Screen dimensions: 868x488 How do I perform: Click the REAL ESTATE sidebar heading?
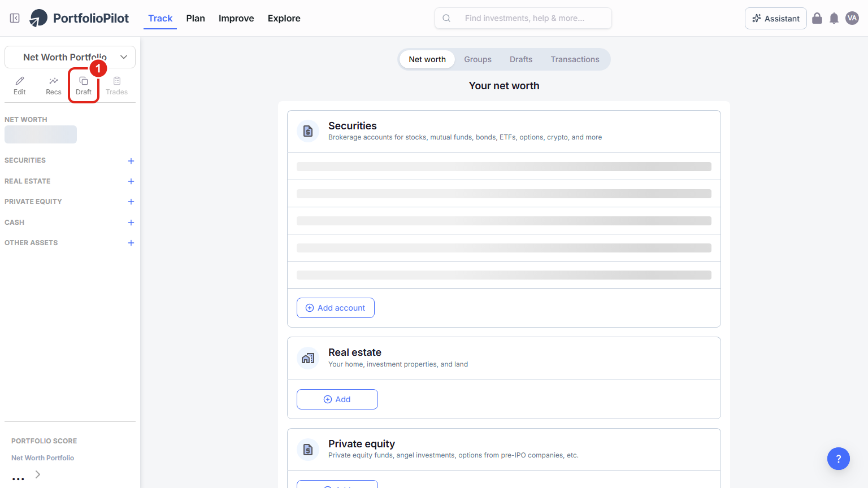click(28, 181)
